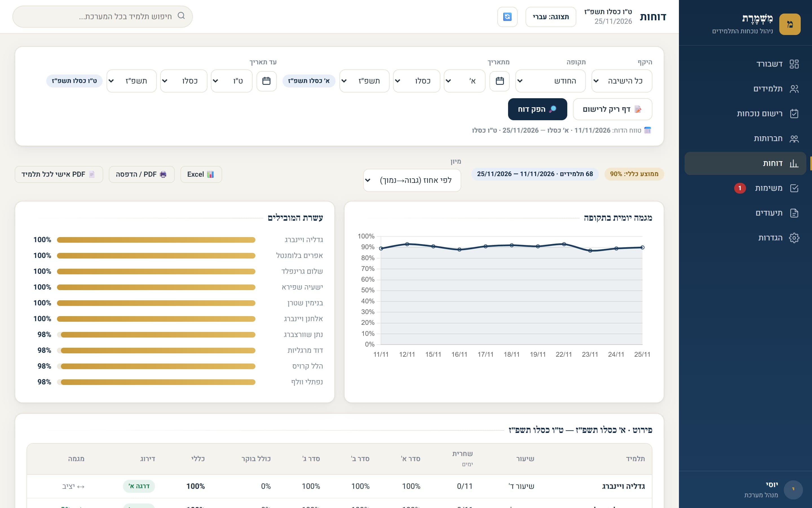
Task: Open the היקף dropdown כל הישיבה
Action: [622, 81]
